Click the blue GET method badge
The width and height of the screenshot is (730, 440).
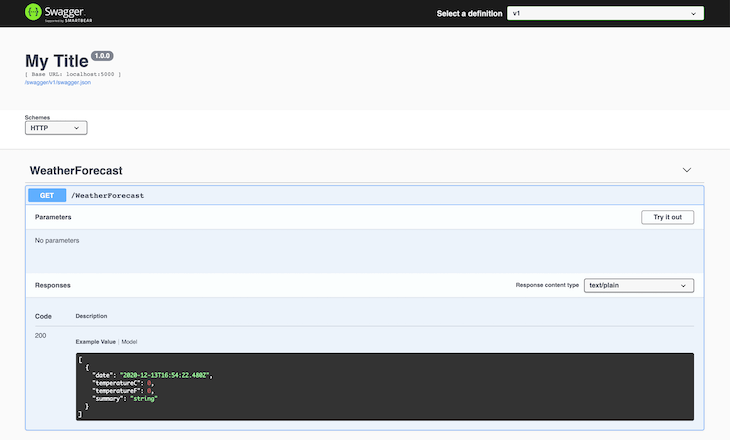click(47, 196)
